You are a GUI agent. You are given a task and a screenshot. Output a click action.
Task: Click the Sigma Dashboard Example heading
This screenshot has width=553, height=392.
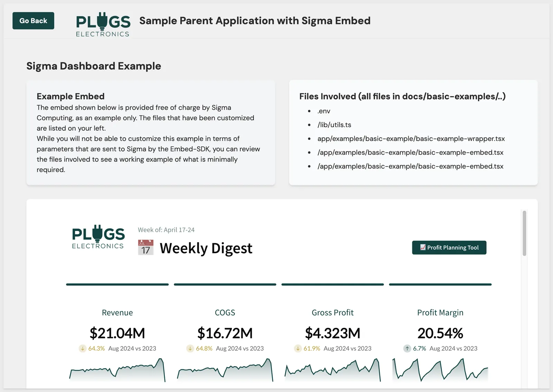[x=94, y=66]
